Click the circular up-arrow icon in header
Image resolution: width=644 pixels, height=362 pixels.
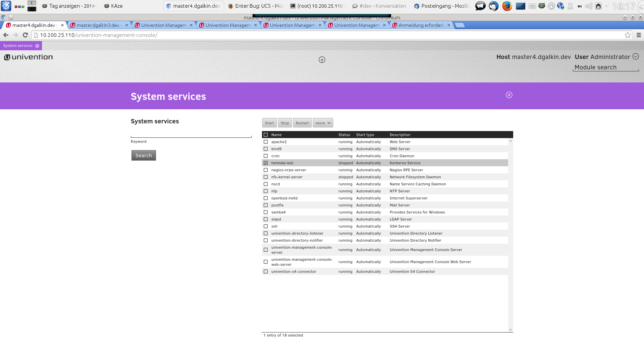(322, 60)
